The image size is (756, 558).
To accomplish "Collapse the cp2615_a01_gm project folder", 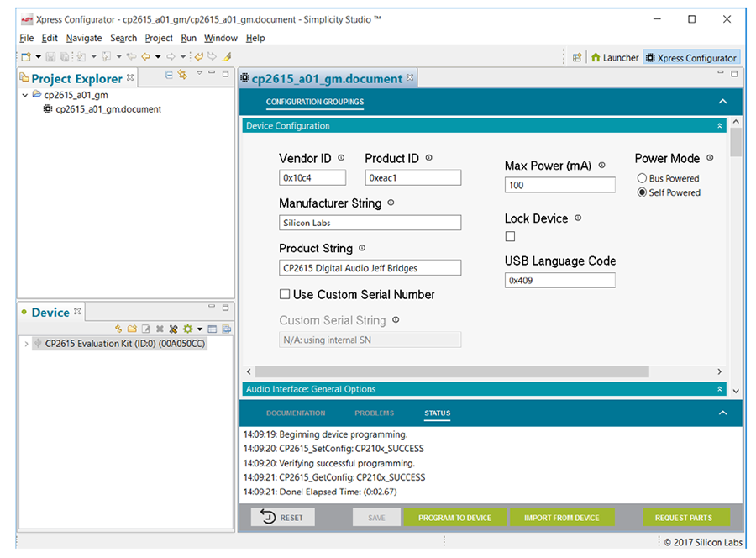I will click(25, 95).
